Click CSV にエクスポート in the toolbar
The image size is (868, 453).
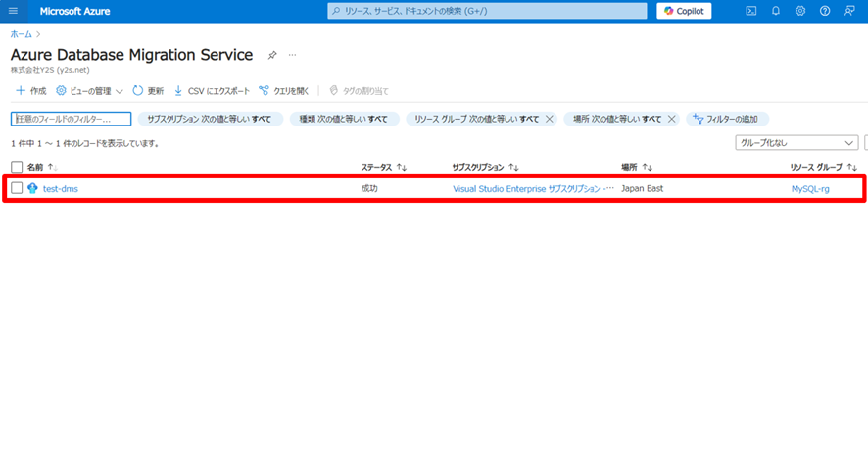[x=212, y=91]
